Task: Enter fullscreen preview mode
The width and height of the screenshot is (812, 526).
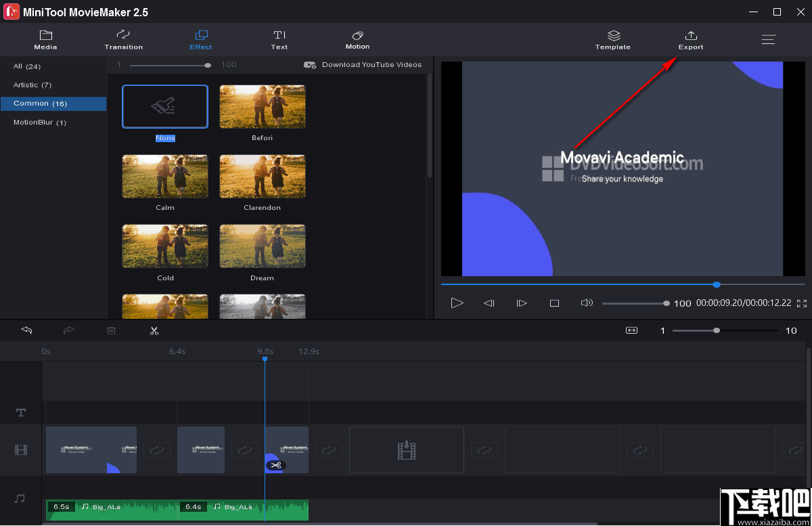Action: pos(803,303)
